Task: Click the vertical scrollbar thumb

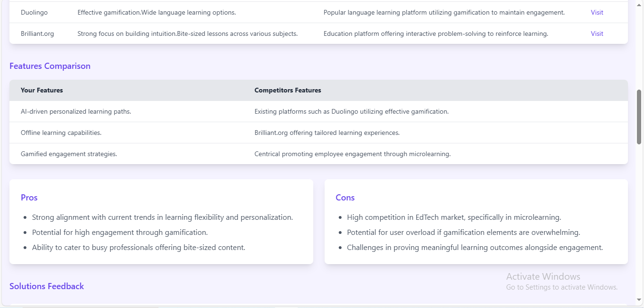Action: [x=639, y=117]
